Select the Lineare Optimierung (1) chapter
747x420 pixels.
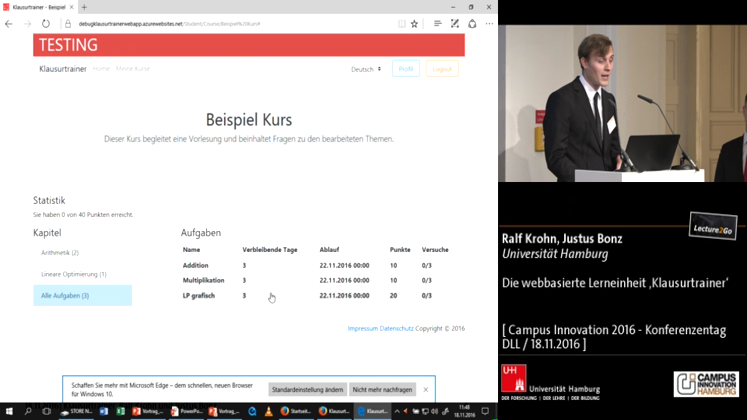pos(74,274)
